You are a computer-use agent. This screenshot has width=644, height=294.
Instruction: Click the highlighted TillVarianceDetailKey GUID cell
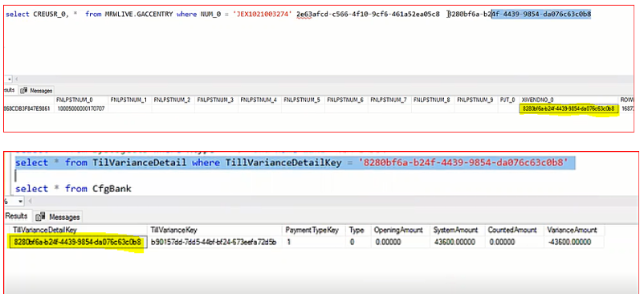point(78,243)
